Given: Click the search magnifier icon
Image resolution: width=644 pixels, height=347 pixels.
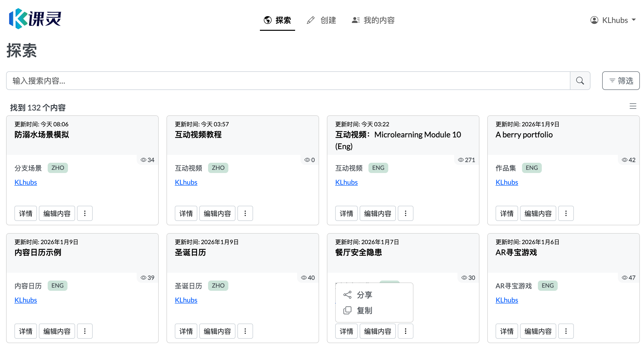Looking at the screenshot, I should (580, 80).
